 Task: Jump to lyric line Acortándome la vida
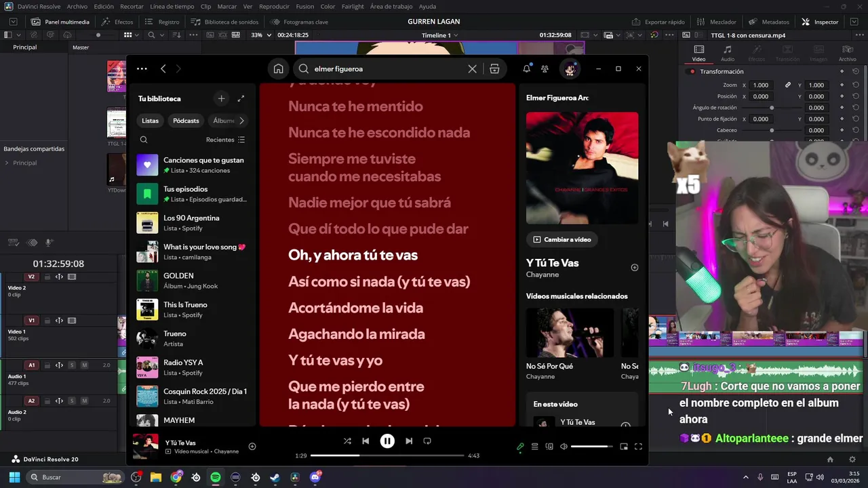pyautogui.click(x=355, y=308)
